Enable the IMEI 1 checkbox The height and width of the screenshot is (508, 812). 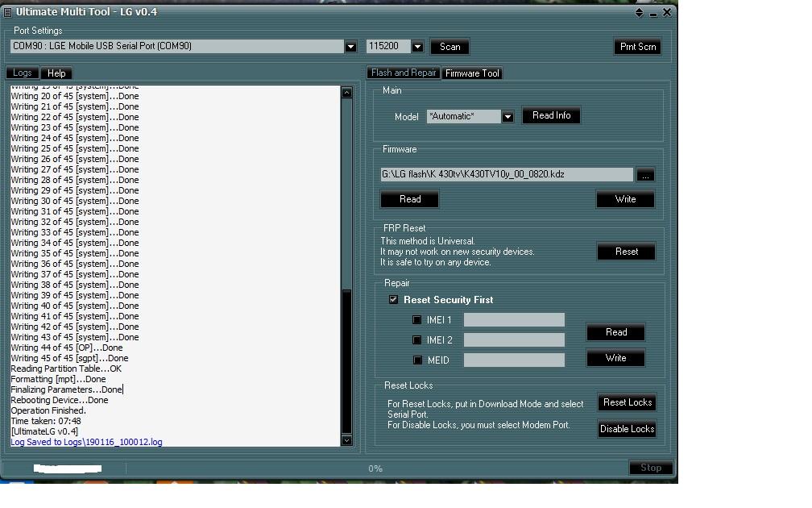417,320
